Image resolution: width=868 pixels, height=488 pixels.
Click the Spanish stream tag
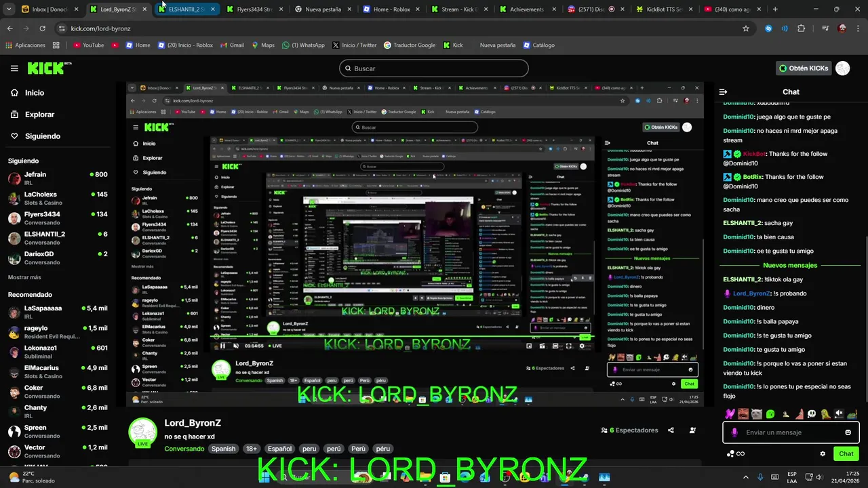pos(223,449)
